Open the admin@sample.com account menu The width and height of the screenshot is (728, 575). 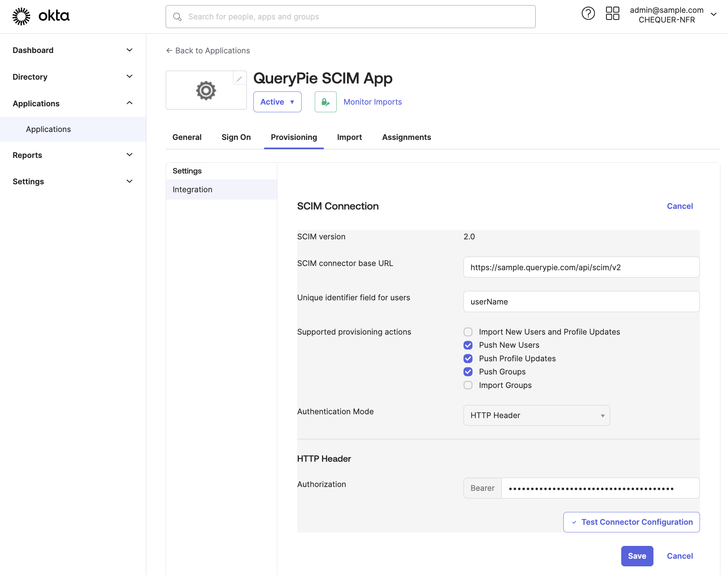point(673,15)
